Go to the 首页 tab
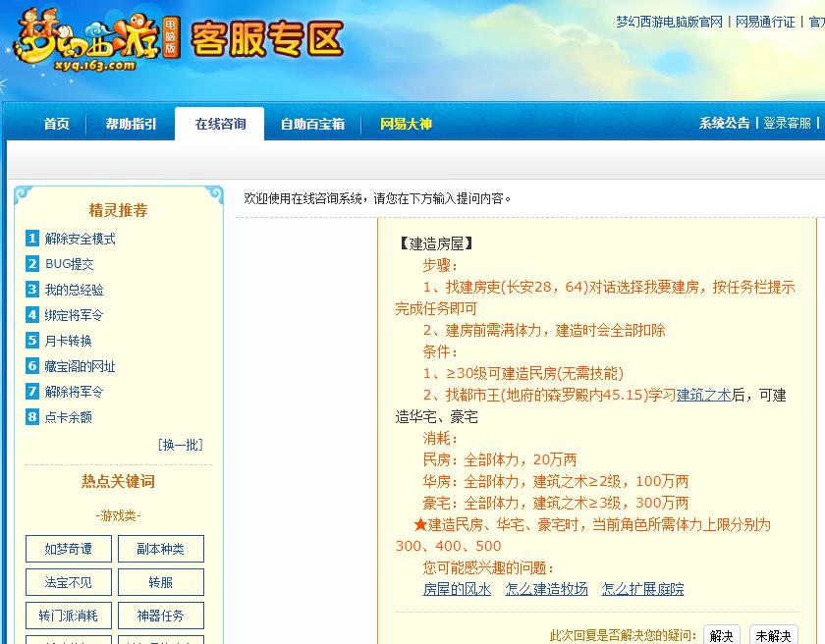 click(56, 124)
